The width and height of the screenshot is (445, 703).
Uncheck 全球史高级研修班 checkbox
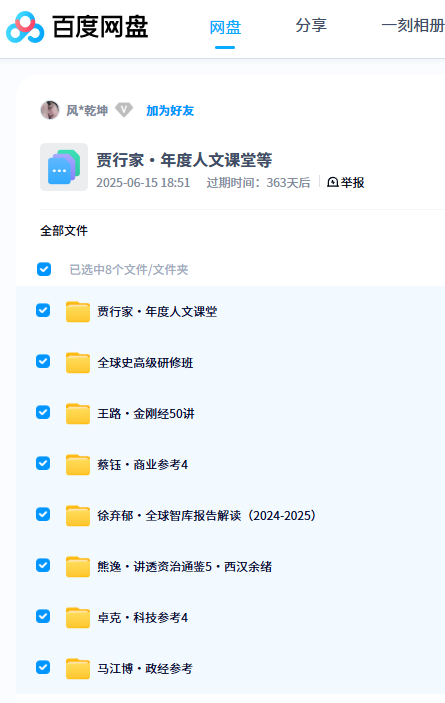(x=43, y=361)
